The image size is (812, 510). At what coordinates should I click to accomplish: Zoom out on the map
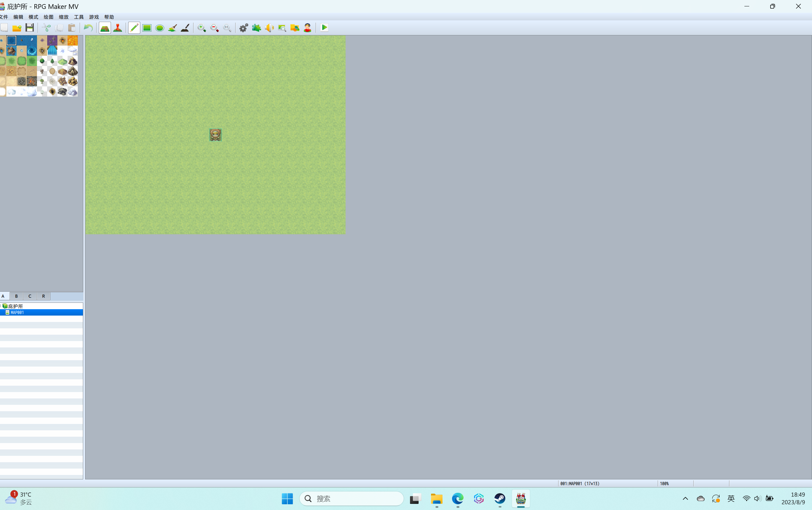215,28
